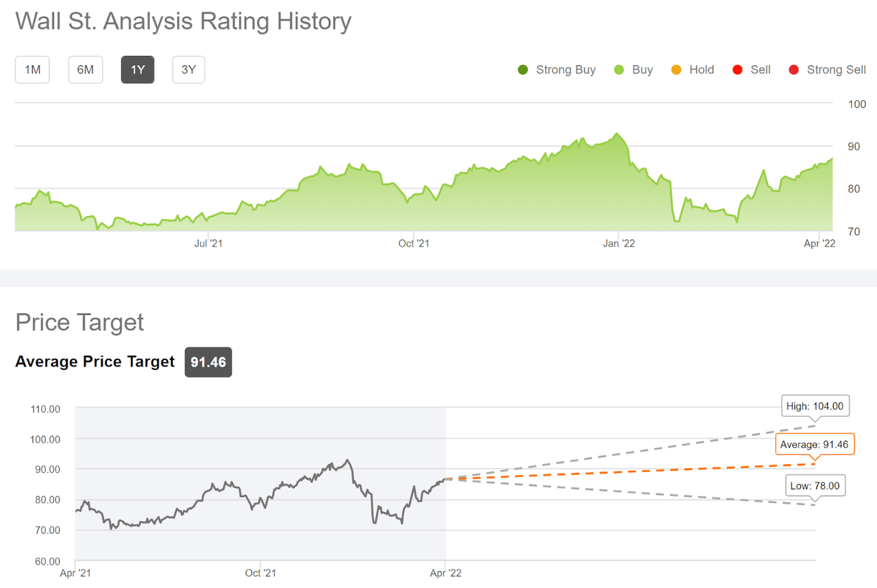Image resolution: width=877 pixels, height=588 pixels.
Task: Click the red Sell legend dot
Action: point(738,70)
